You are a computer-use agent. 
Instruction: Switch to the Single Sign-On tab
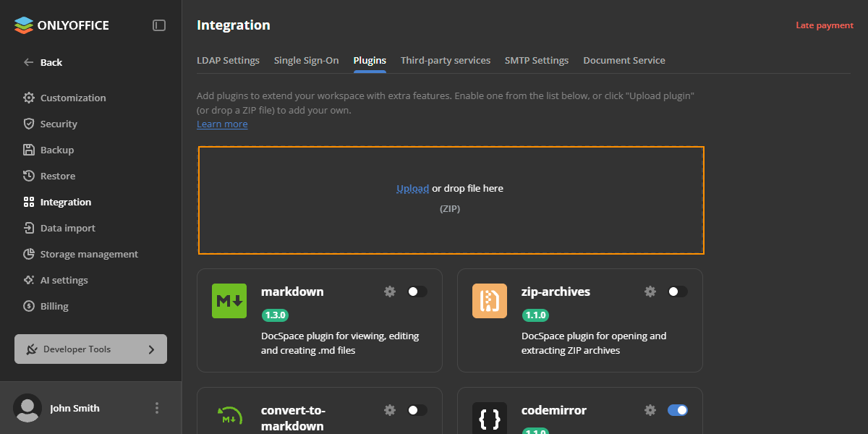(306, 61)
